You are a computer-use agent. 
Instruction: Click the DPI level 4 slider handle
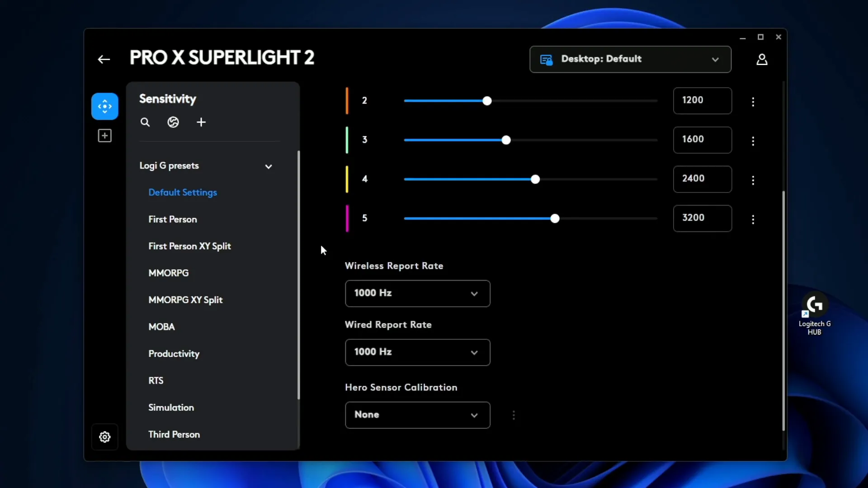pyautogui.click(x=535, y=179)
